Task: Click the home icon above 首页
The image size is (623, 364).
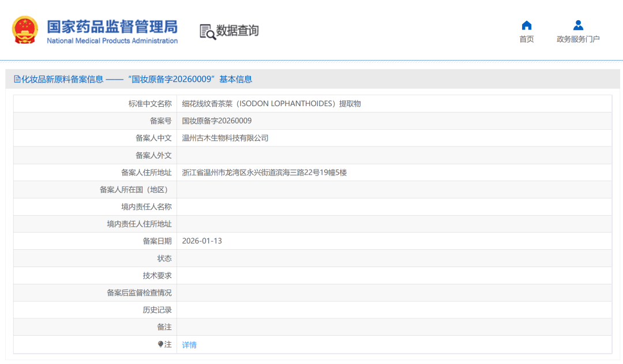Action: click(526, 25)
